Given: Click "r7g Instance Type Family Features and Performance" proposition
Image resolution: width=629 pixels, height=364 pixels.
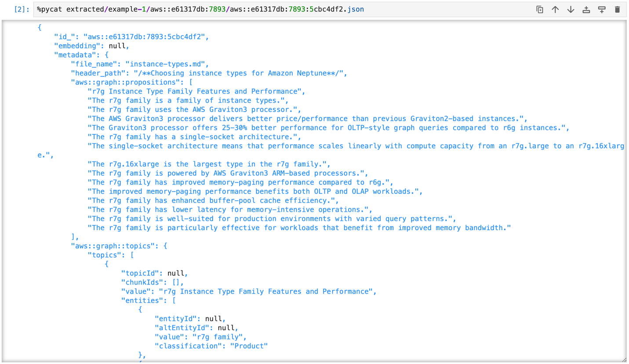Looking at the screenshot, I should pos(196,91).
